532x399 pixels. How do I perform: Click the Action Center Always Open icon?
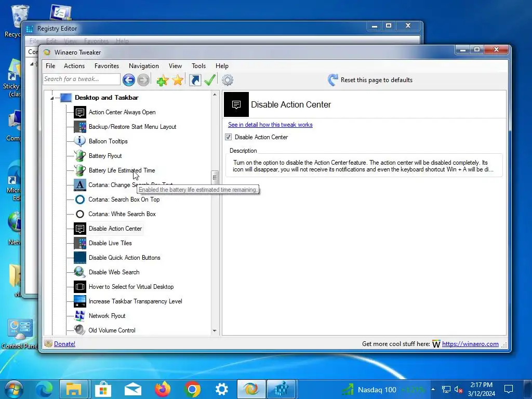[80, 112]
